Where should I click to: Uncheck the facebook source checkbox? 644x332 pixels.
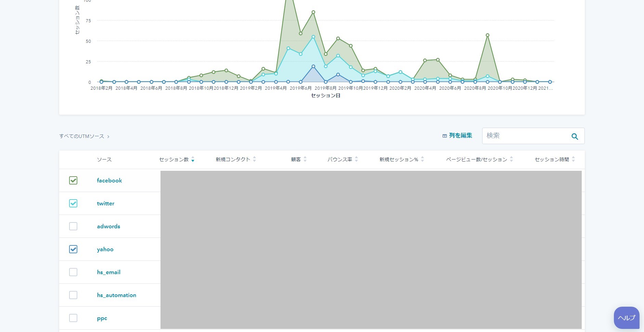click(x=73, y=180)
